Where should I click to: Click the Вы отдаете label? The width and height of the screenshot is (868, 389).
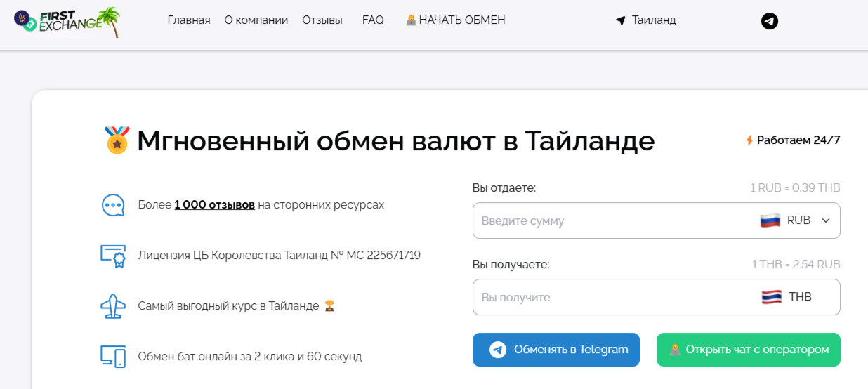click(x=504, y=188)
